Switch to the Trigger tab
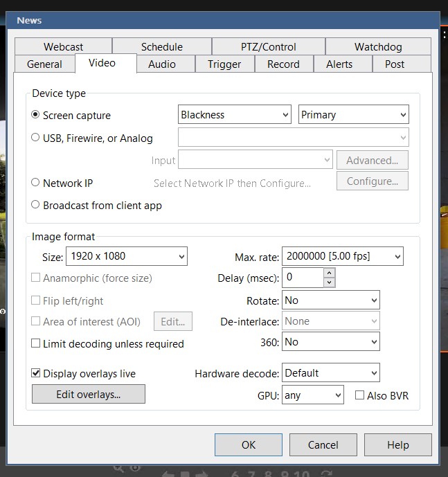448x477 pixels. click(x=224, y=64)
